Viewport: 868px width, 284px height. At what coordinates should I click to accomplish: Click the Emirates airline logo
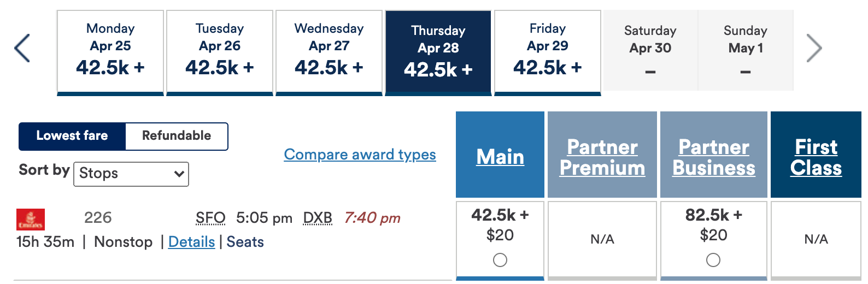click(31, 220)
